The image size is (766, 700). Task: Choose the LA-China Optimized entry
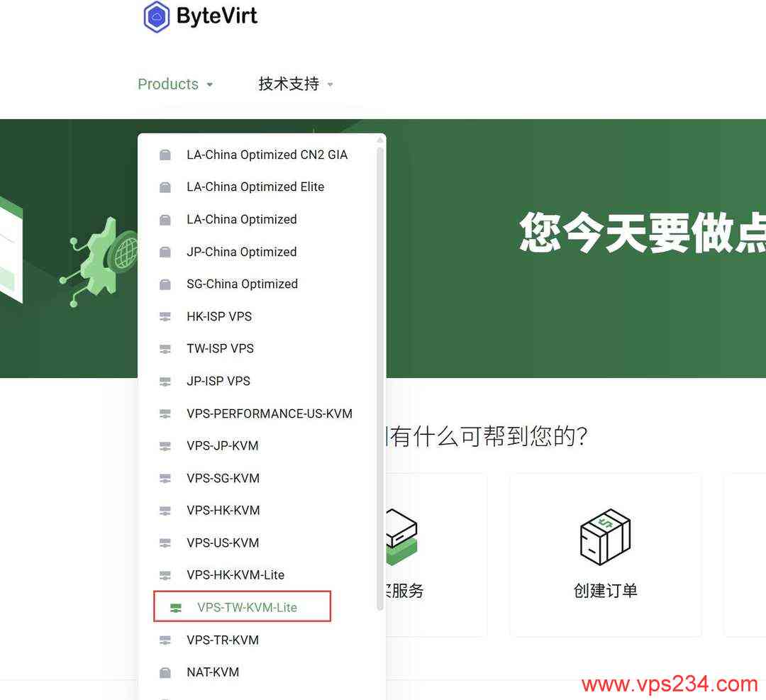241,219
